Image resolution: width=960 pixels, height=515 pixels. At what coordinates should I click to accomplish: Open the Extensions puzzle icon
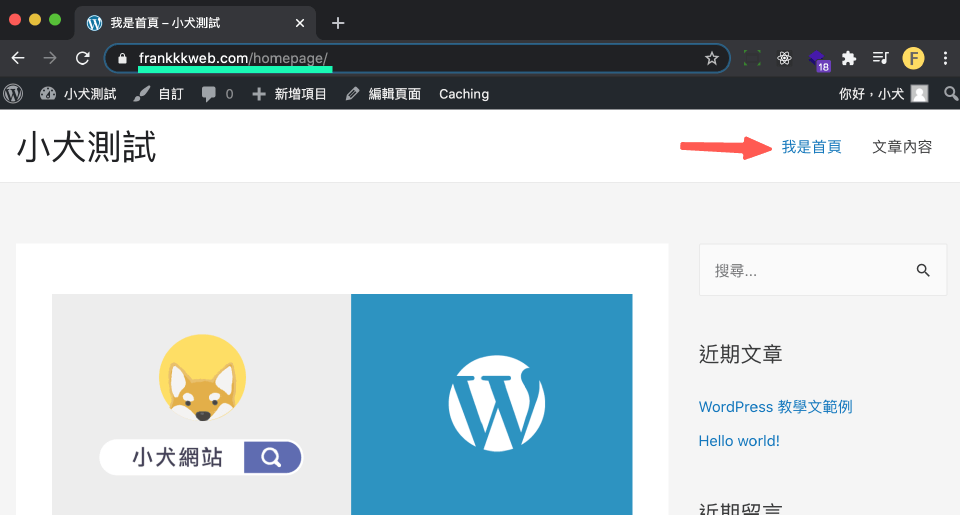[849, 58]
